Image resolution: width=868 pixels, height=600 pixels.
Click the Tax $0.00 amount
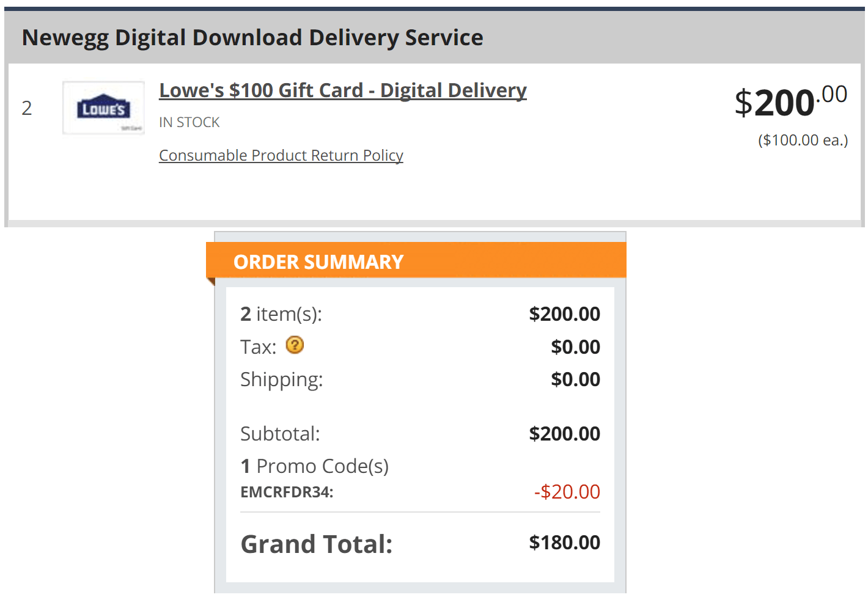coord(576,347)
